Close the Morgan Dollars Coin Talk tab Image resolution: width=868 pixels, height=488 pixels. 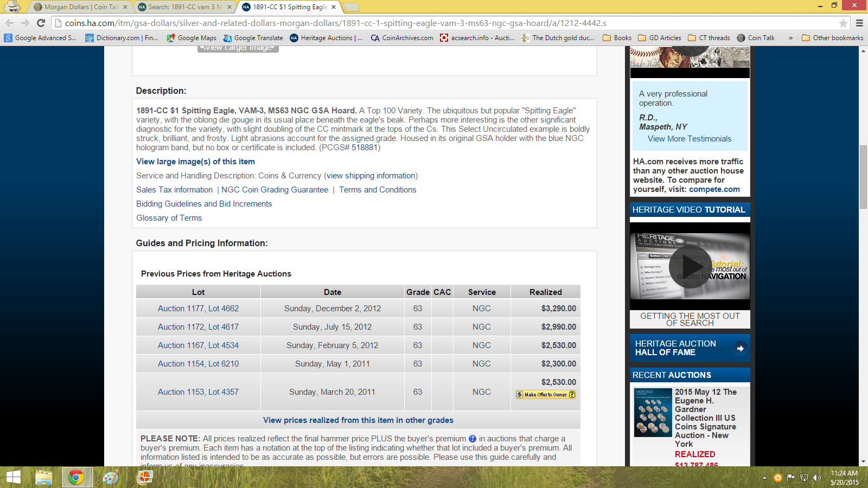(x=125, y=7)
